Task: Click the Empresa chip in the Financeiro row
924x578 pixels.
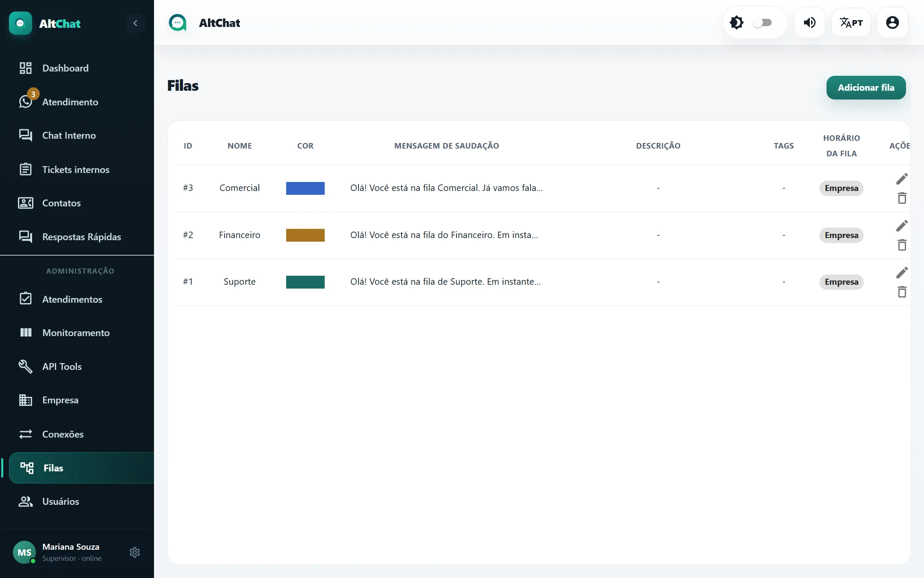Action: pyautogui.click(x=841, y=235)
